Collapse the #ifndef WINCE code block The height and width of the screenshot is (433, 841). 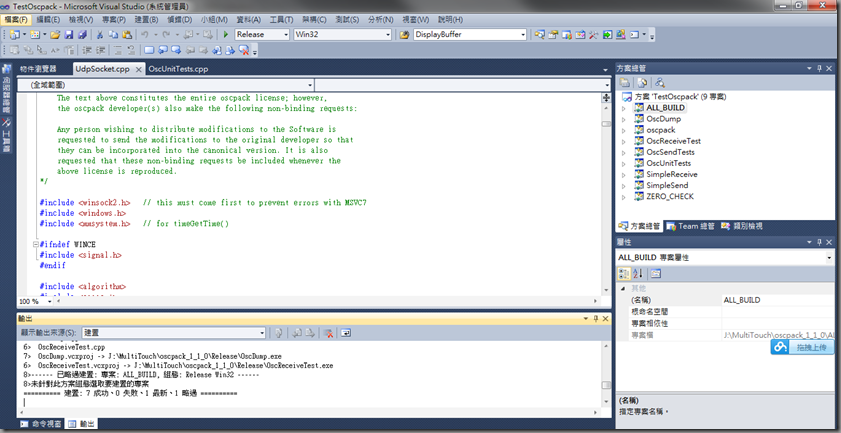pyautogui.click(x=36, y=244)
